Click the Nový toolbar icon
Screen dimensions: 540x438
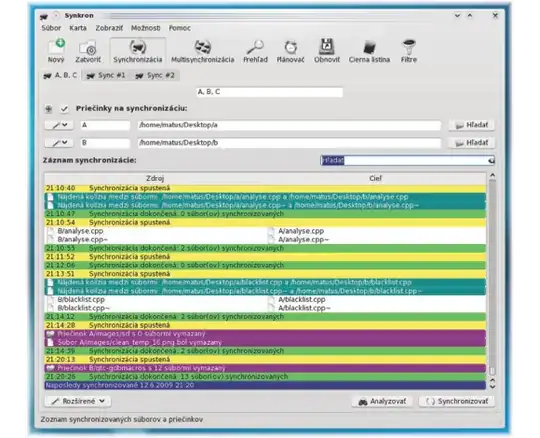pyautogui.click(x=56, y=51)
